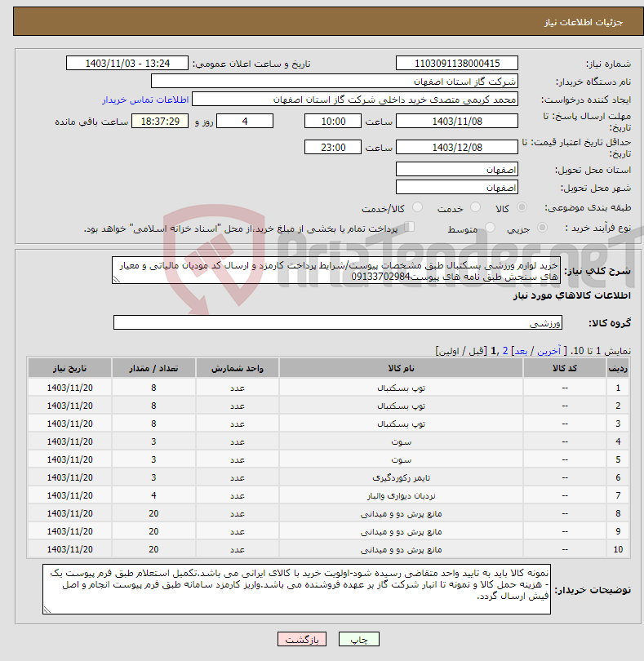Viewport: 644px width, 661px height.
Task: Select the کالا/خدمت radio button
Action: point(417,207)
